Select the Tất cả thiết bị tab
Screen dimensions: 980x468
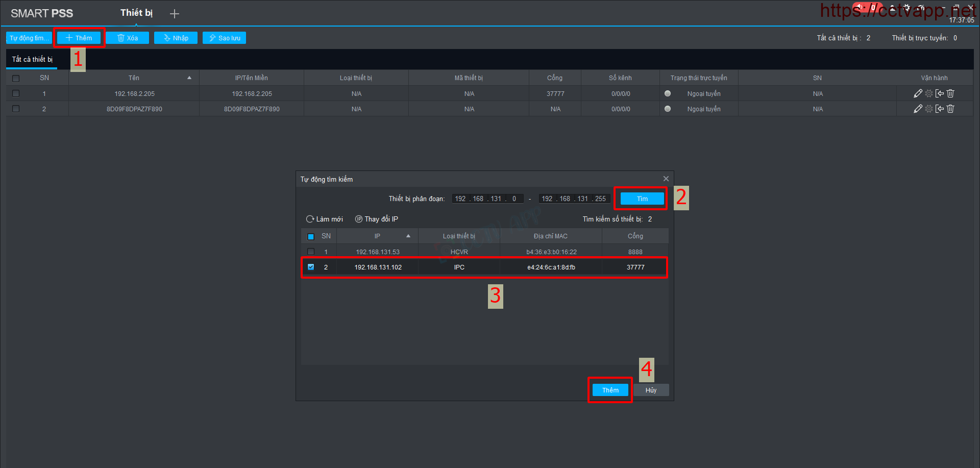click(32, 59)
